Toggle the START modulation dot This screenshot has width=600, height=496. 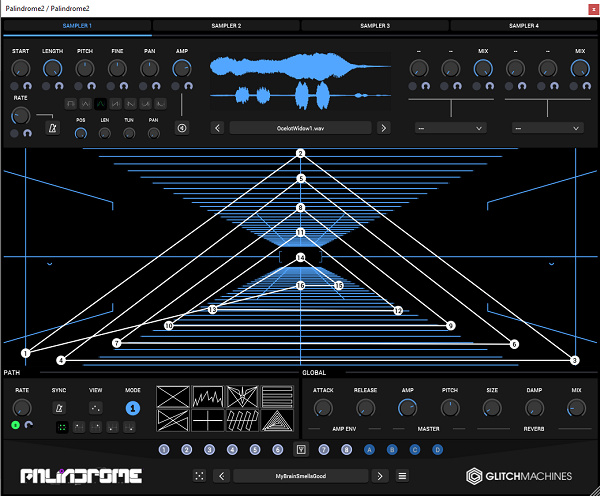click(14, 86)
